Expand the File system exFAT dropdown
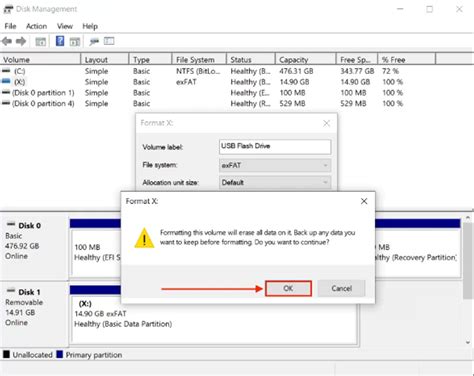This screenshot has height=376, width=474. coord(275,165)
